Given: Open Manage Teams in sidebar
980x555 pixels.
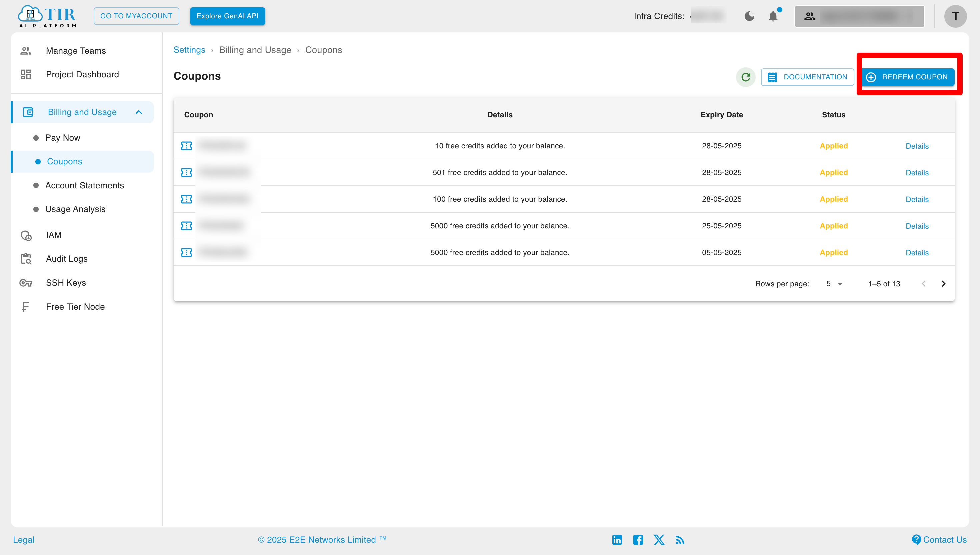Looking at the screenshot, I should point(76,51).
